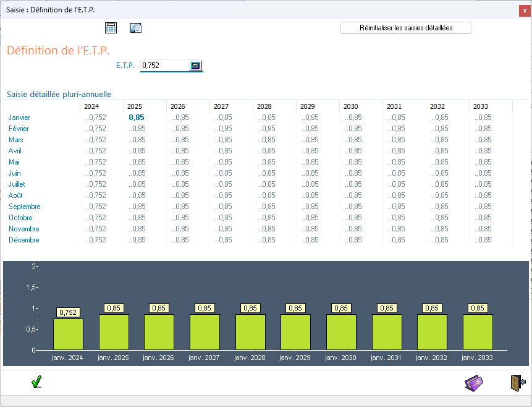Select the Juillet row label
532x407 pixels.
tap(17, 184)
